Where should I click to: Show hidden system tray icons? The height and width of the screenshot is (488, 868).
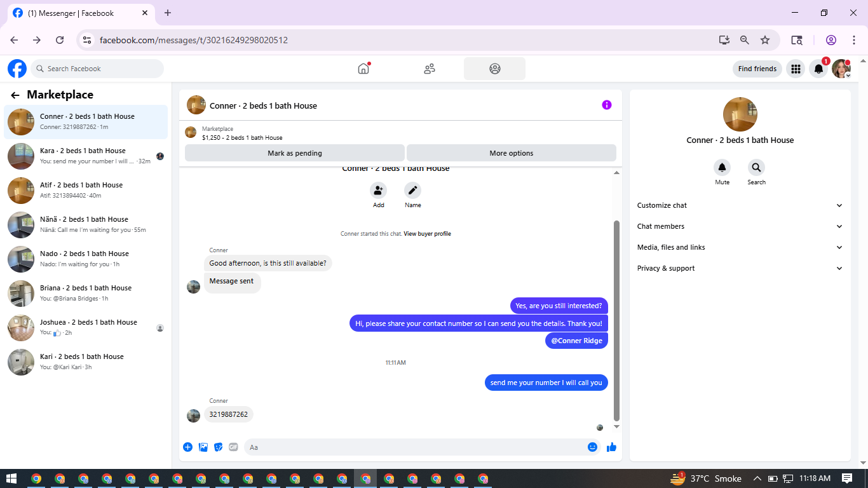pyautogui.click(x=757, y=478)
